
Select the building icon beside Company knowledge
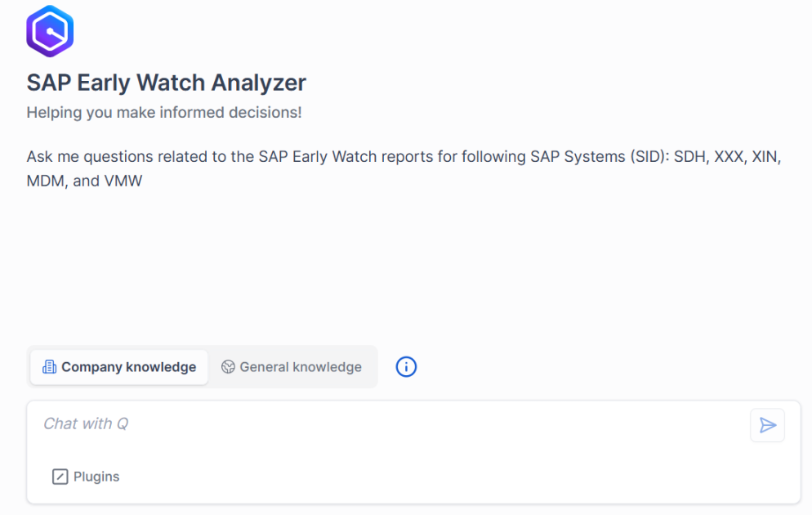point(48,367)
